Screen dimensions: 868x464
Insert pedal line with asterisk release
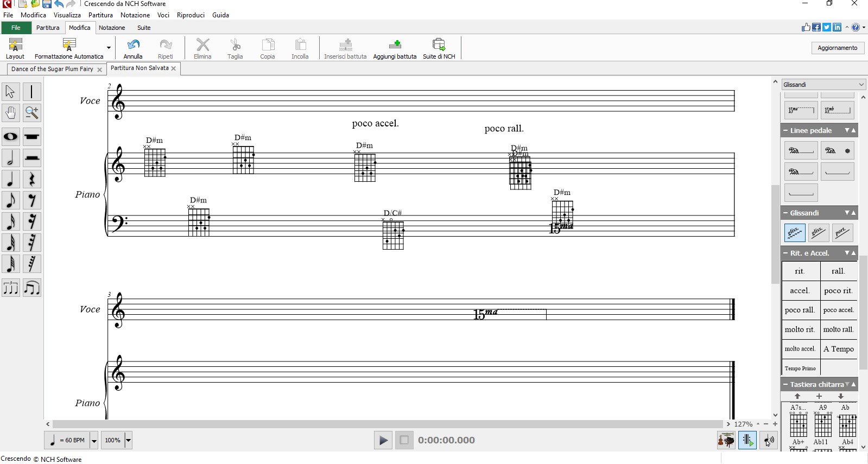click(838, 150)
